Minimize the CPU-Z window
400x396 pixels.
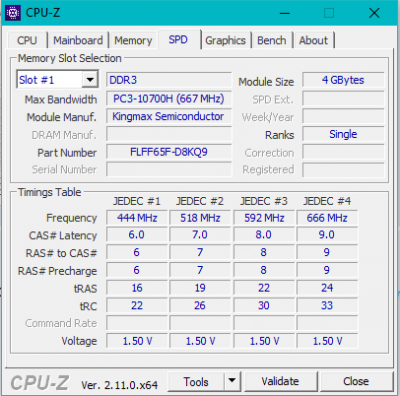(x=284, y=13)
